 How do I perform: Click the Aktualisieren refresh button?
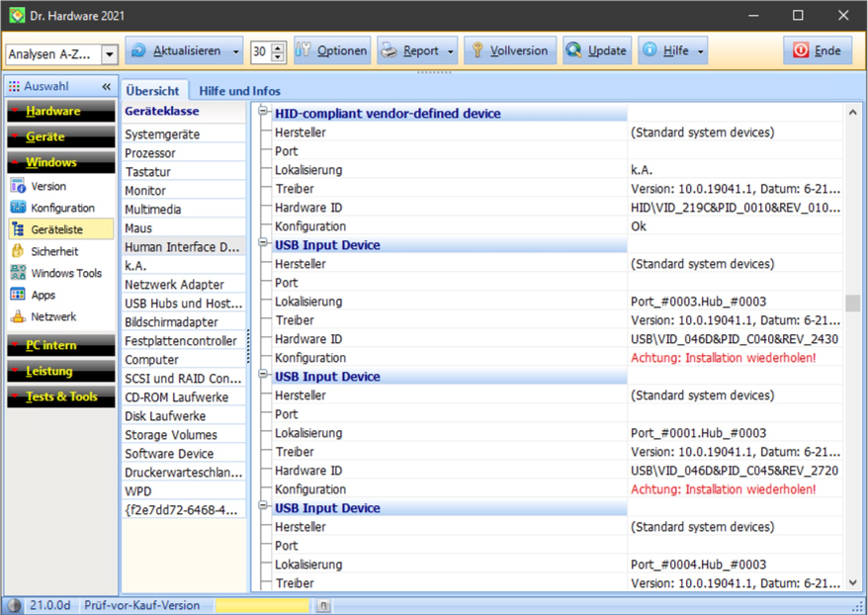pyautogui.click(x=174, y=50)
